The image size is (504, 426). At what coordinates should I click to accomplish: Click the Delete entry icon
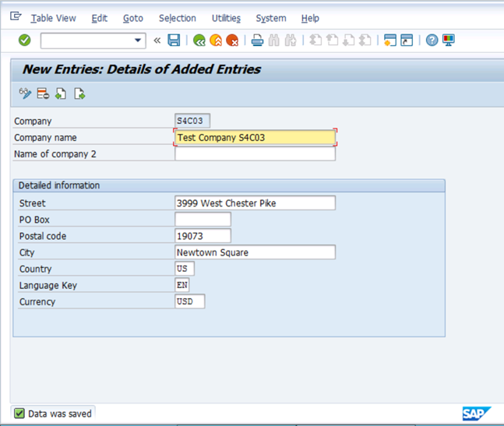(x=43, y=93)
